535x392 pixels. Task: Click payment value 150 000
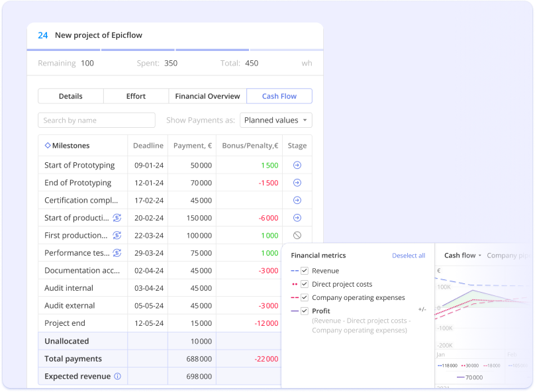(199, 218)
